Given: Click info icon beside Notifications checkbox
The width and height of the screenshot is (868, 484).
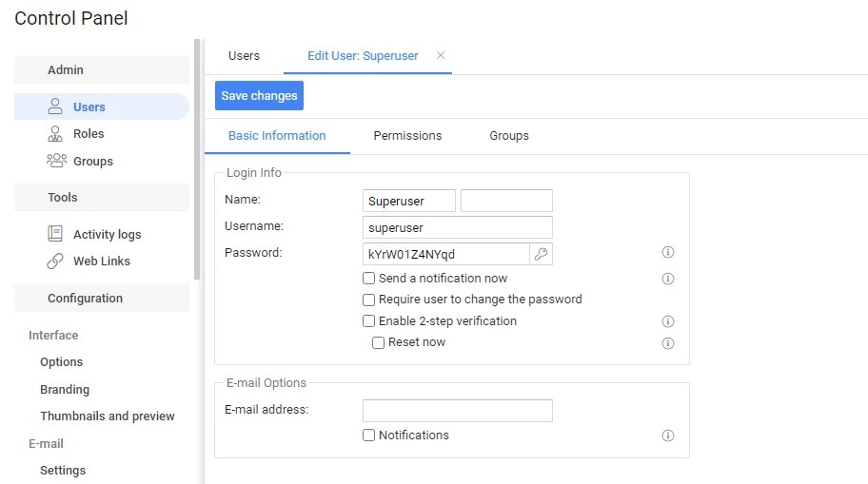Looking at the screenshot, I should (x=668, y=436).
